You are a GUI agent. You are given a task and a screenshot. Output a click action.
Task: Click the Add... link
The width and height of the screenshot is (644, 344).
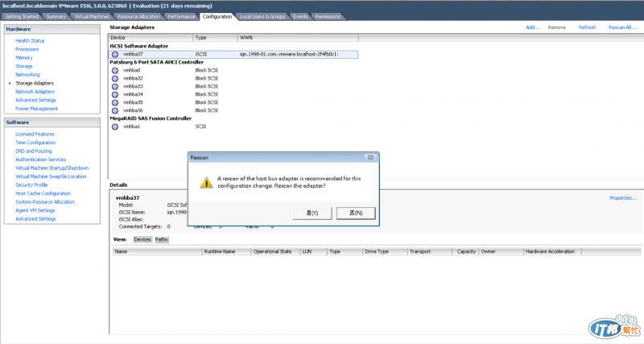point(532,27)
